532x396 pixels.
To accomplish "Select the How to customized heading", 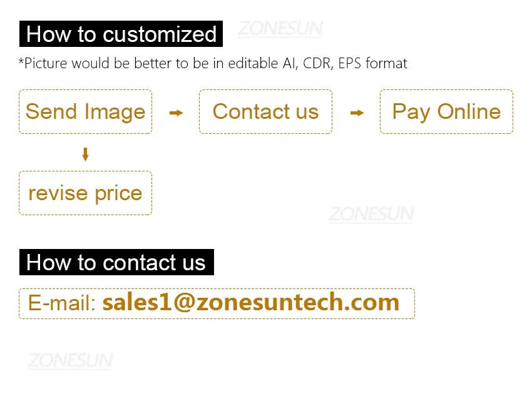I will (121, 34).
